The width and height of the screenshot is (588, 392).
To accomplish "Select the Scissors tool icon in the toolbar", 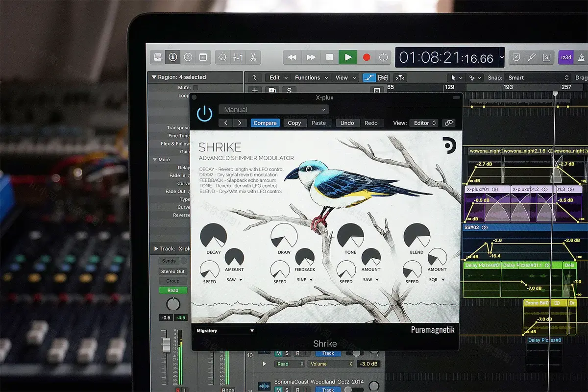I will point(253,57).
